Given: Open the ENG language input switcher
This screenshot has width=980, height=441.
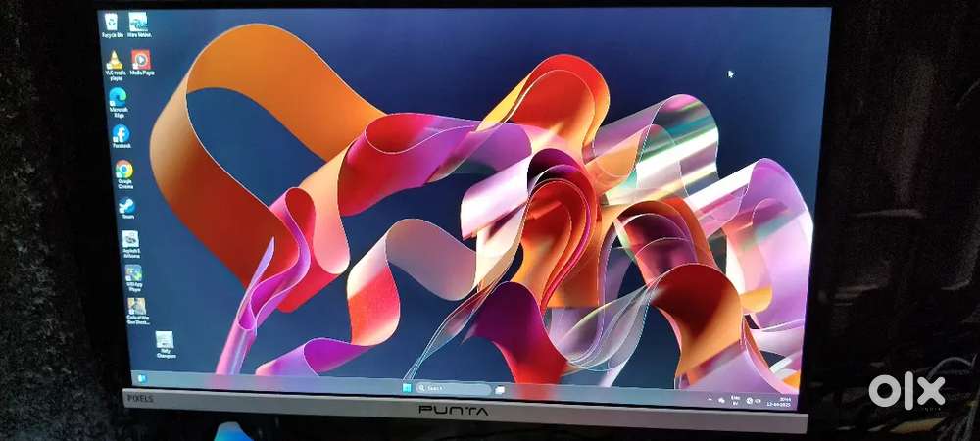Looking at the screenshot, I should pyautogui.click(x=736, y=400).
